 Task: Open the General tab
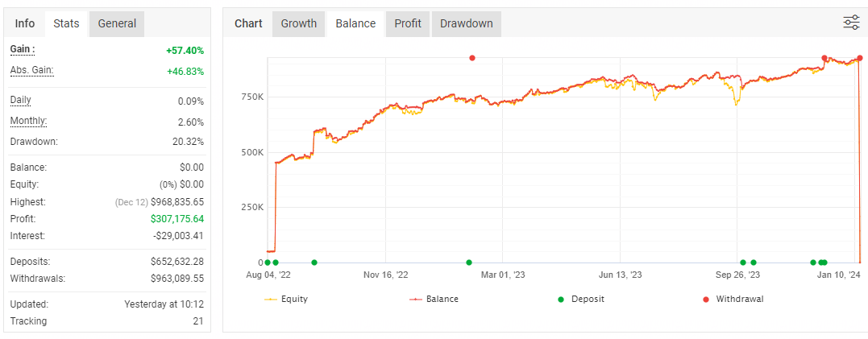[117, 24]
